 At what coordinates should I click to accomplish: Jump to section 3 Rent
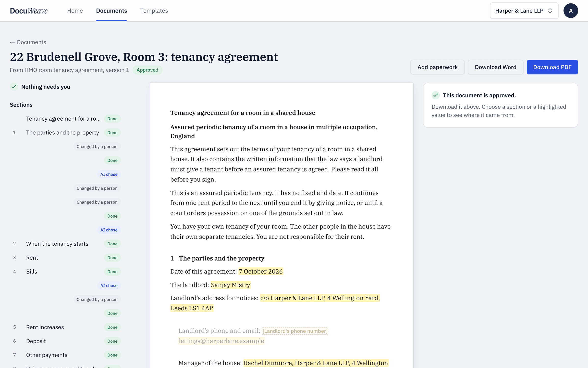[65, 258]
